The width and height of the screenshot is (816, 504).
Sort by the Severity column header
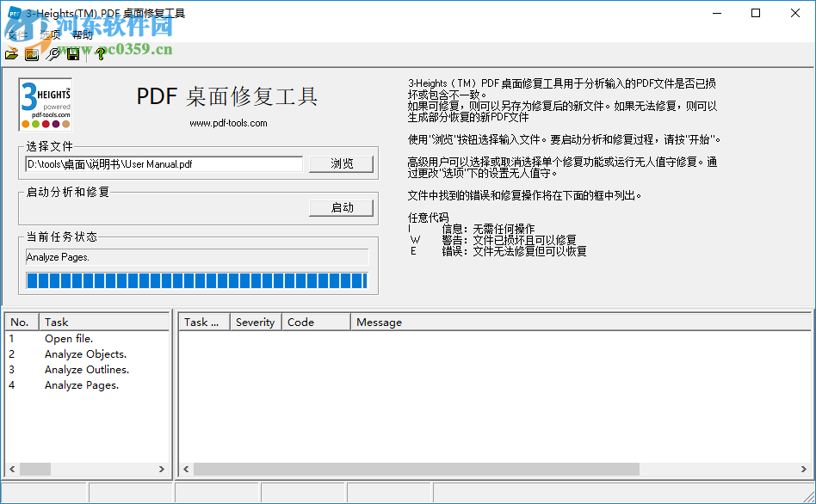click(255, 322)
